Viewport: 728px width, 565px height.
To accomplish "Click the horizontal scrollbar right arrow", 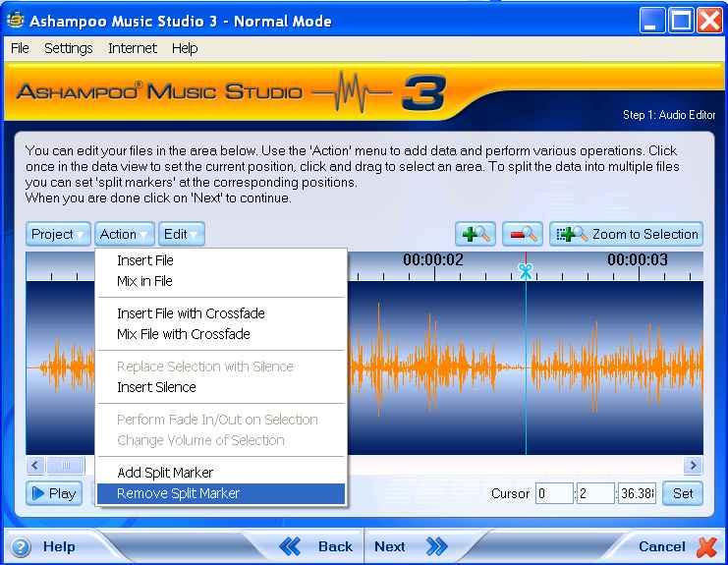I will [694, 466].
